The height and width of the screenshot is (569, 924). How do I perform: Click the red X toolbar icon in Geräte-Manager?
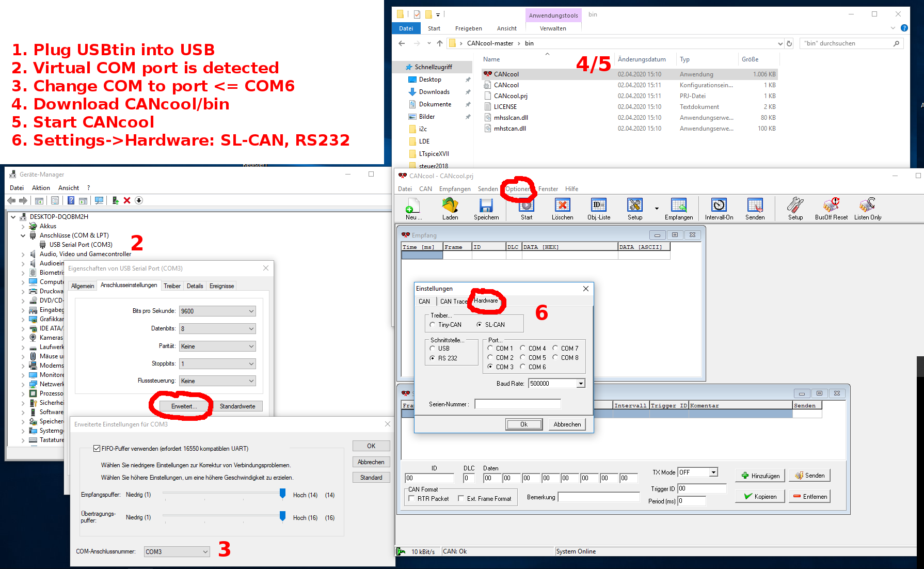tap(127, 200)
